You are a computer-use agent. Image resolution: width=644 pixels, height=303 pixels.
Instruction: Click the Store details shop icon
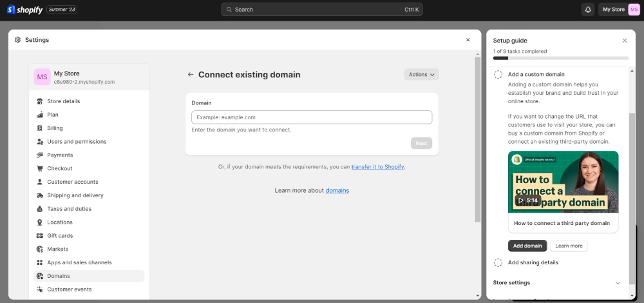(40, 101)
